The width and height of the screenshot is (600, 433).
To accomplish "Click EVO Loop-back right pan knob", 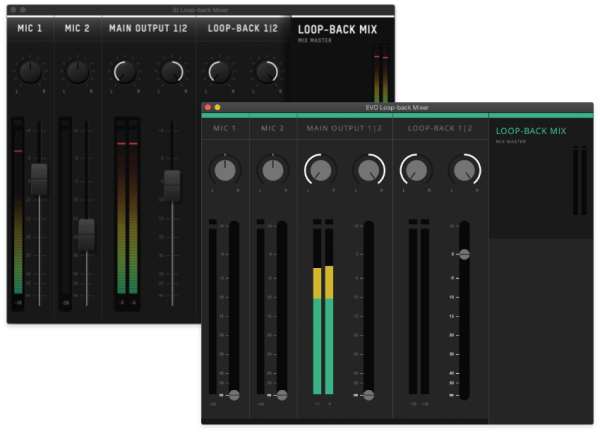I will click(464, 170).
